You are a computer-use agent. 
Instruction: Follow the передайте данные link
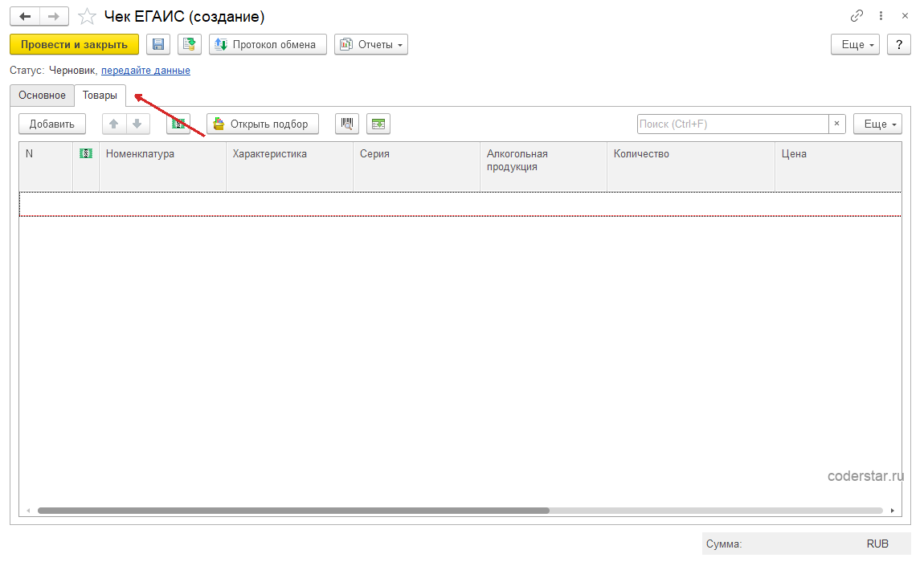[x=145, y=70]
